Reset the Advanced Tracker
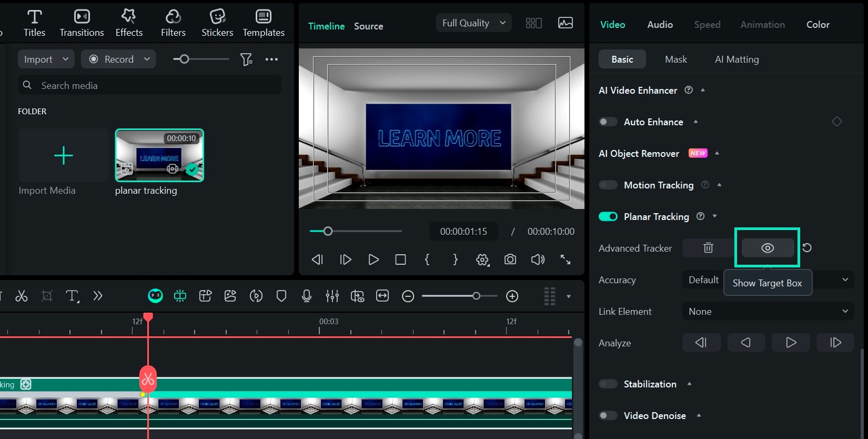Image resolution: width=868 pixels, height=439 pixels. tap(807, 247)
